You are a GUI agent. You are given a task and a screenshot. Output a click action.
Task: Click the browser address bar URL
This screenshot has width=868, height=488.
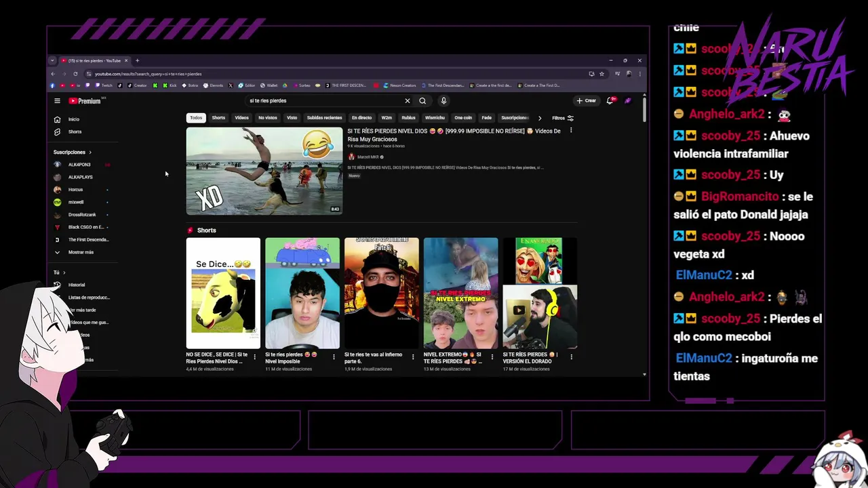point(148,74)
